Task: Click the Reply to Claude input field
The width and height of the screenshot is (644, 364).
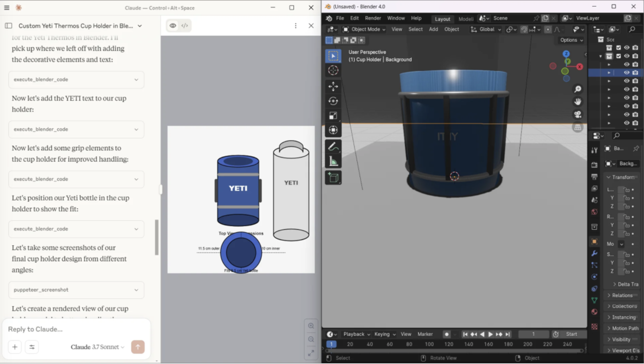Action: click(x=76, y=330)
